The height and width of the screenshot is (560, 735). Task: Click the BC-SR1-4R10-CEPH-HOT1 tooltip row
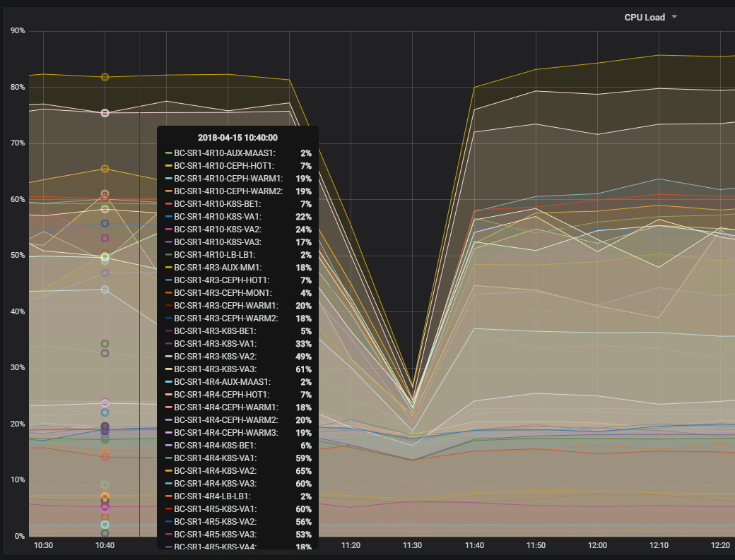[x=238, y=166]
